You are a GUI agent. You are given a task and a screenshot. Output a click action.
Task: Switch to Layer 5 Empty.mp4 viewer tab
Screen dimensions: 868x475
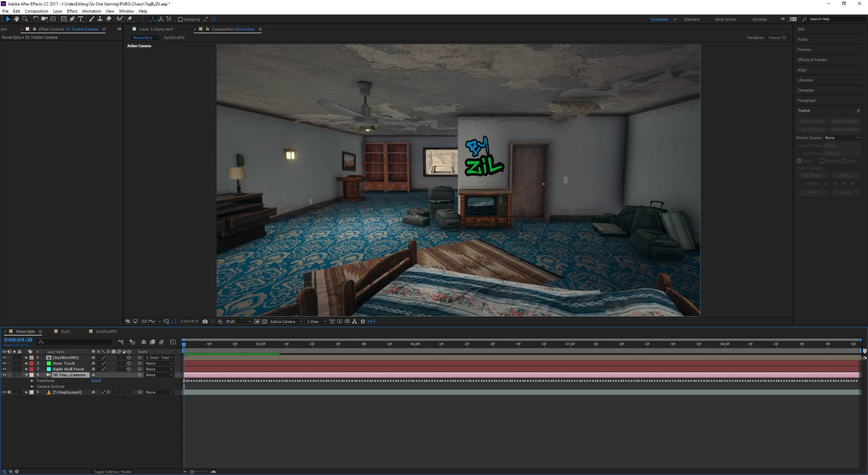pos(156,29)
